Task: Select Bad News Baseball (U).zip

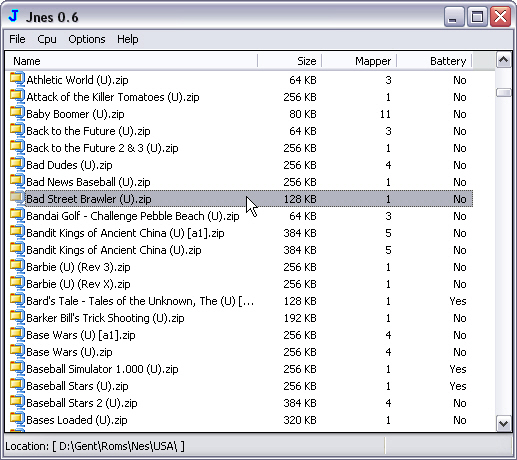Action: pos(88,182)
